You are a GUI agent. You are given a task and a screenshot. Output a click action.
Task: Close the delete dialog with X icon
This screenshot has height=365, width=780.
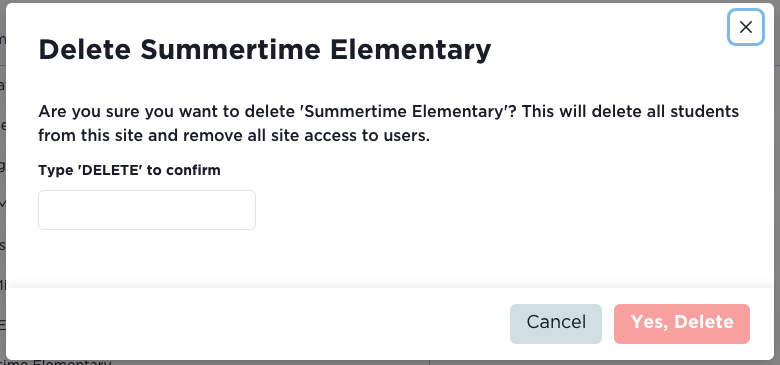746,27
